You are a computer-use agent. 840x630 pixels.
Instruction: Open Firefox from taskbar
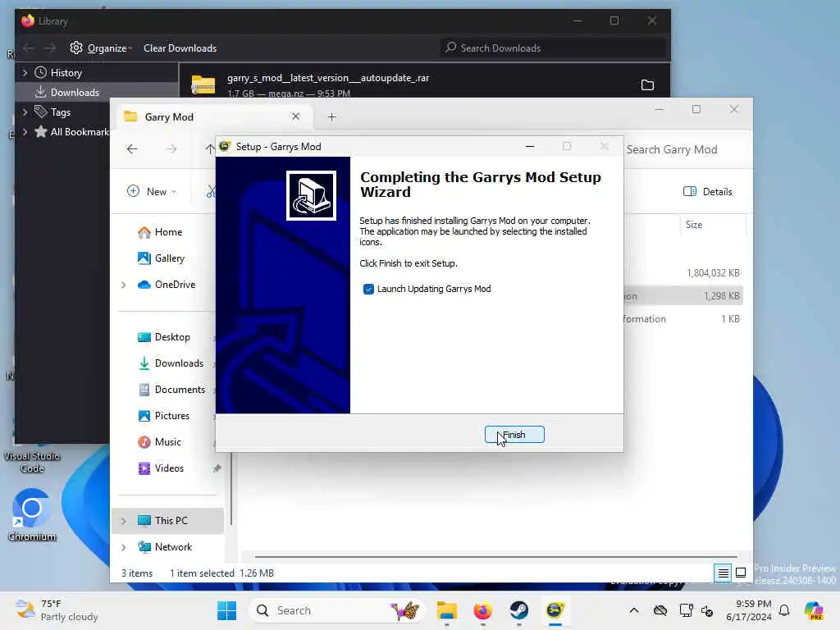click(x=482, y=610)
